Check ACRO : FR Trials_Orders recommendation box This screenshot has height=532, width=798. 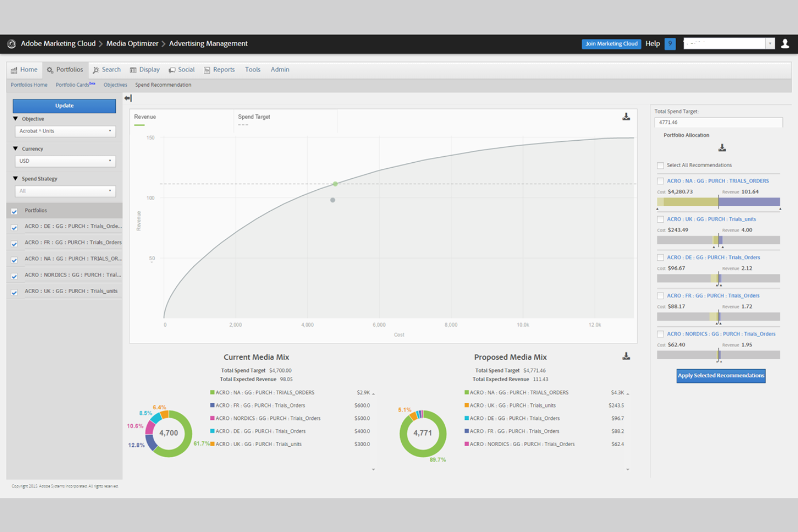(x=660, y=296)
